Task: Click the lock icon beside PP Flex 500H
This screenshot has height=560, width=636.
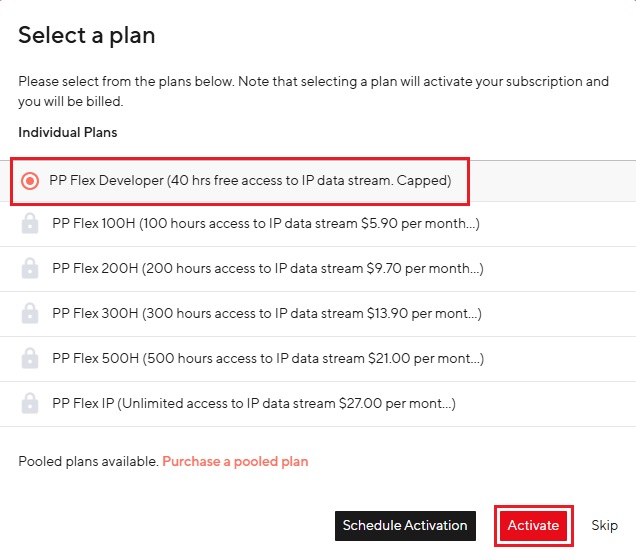Action: [x=31, y=359]
